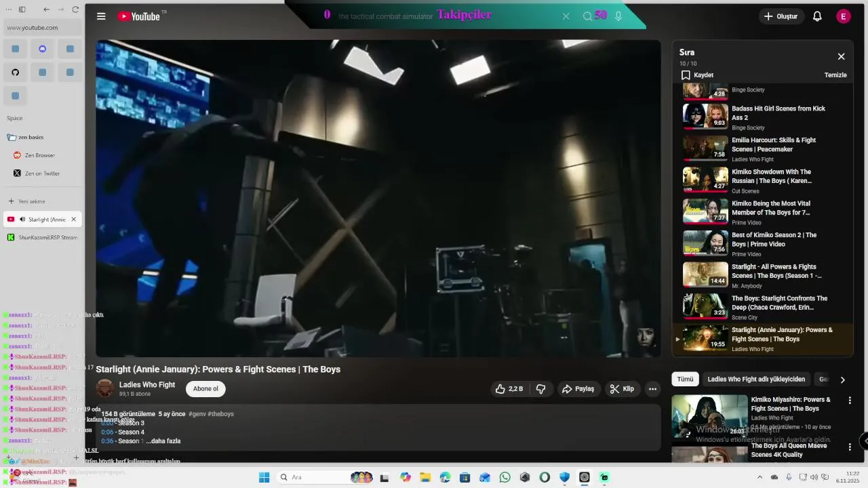Open the Discord pinned tab

[43, 49]
